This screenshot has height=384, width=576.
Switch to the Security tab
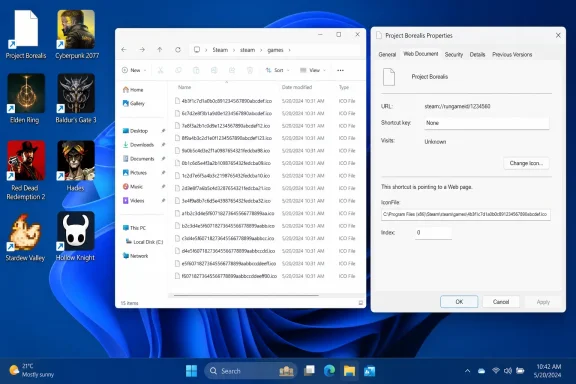(x=454, y=54)
